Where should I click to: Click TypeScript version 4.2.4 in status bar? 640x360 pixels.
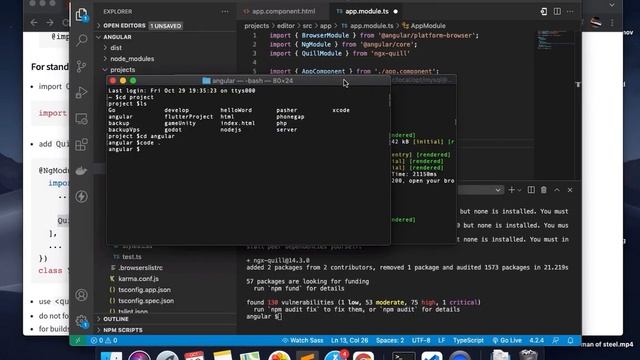coord(536,340)
